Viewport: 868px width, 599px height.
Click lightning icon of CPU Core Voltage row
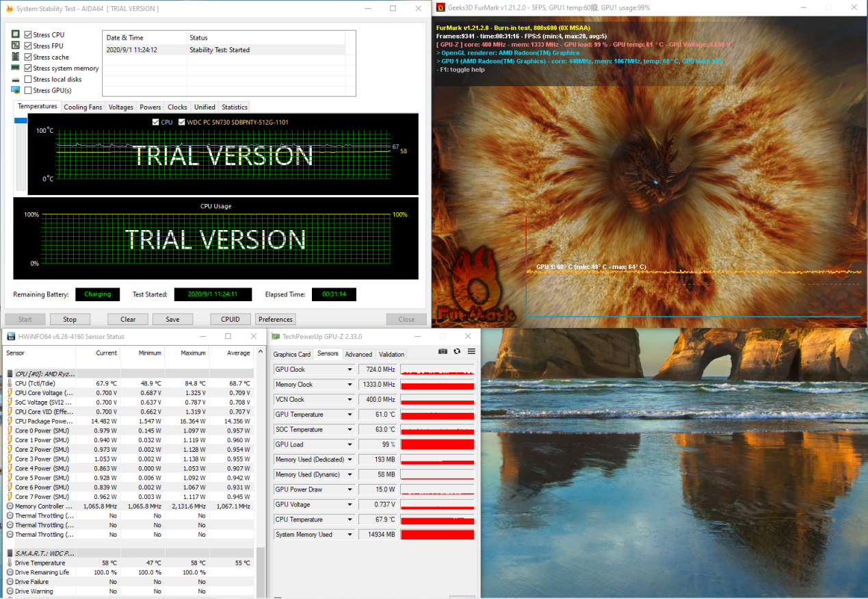pyautogui.click(x=10, y=393)
